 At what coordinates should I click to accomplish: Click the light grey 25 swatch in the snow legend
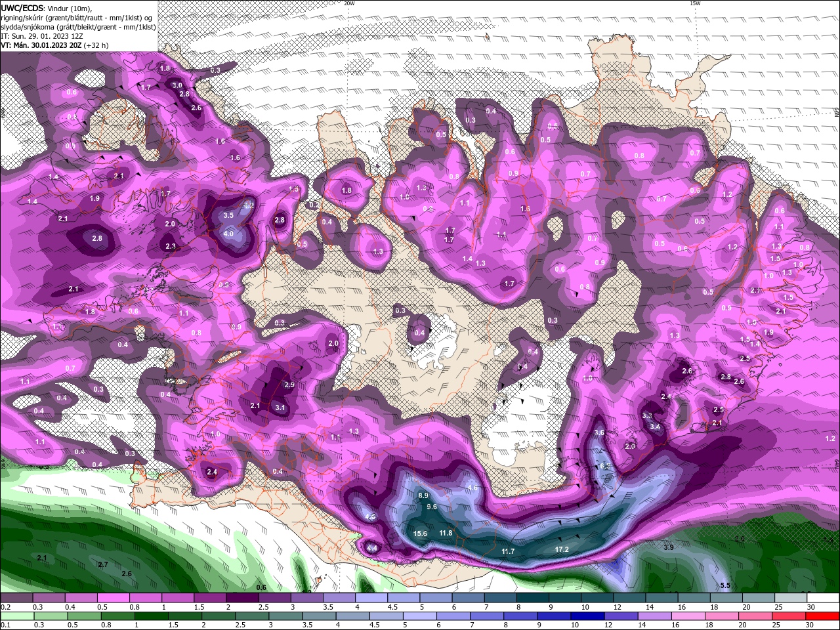[791, 598]
